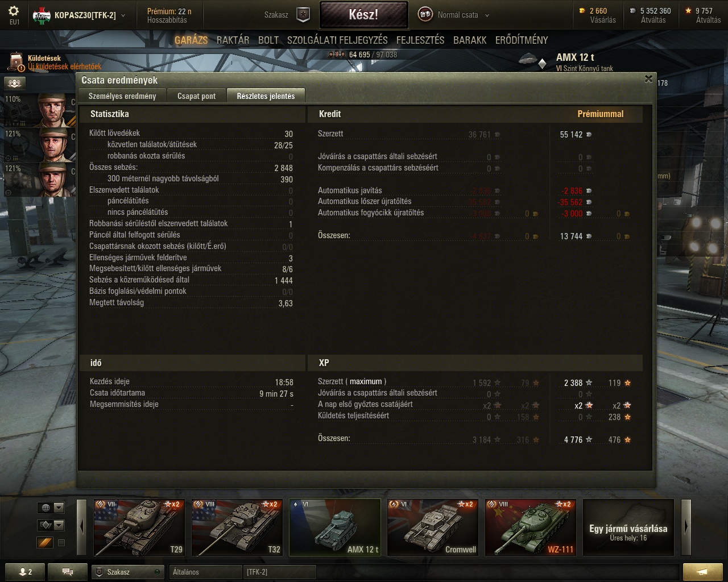The width and height of the screenshot is (728, 582).
Task: Click the Kész! ready button
Action: [363, 15]
